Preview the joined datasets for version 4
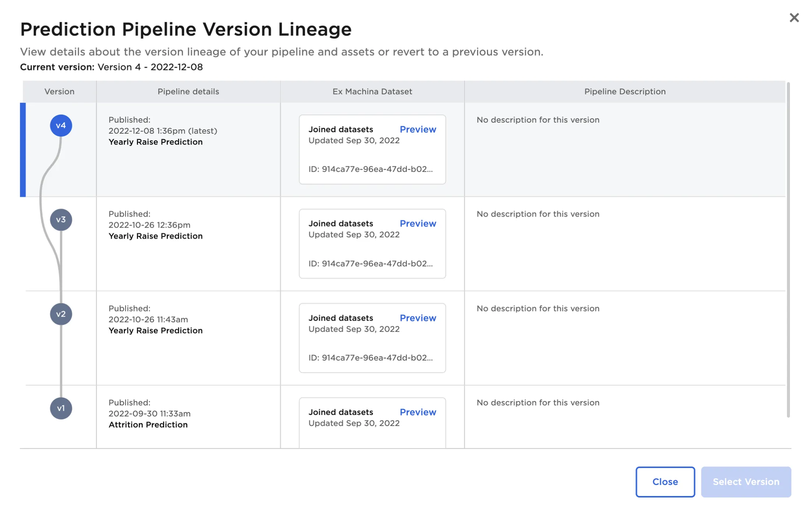This screenshot has width=812, height=517. 418,129
